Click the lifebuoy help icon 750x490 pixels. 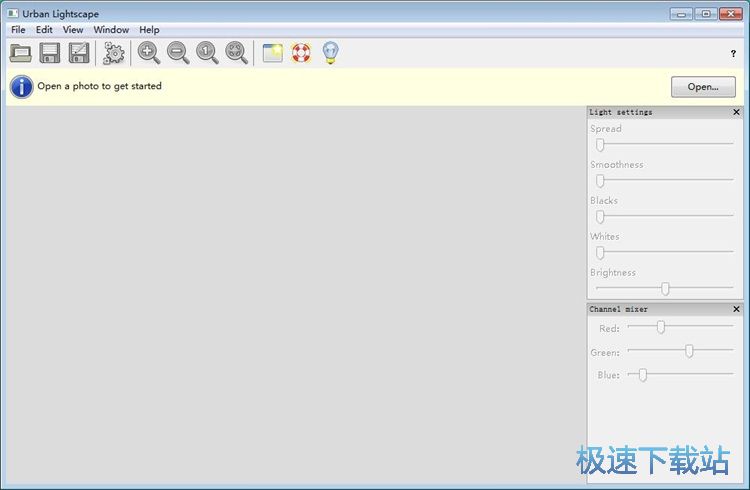[x=301, y=53]
